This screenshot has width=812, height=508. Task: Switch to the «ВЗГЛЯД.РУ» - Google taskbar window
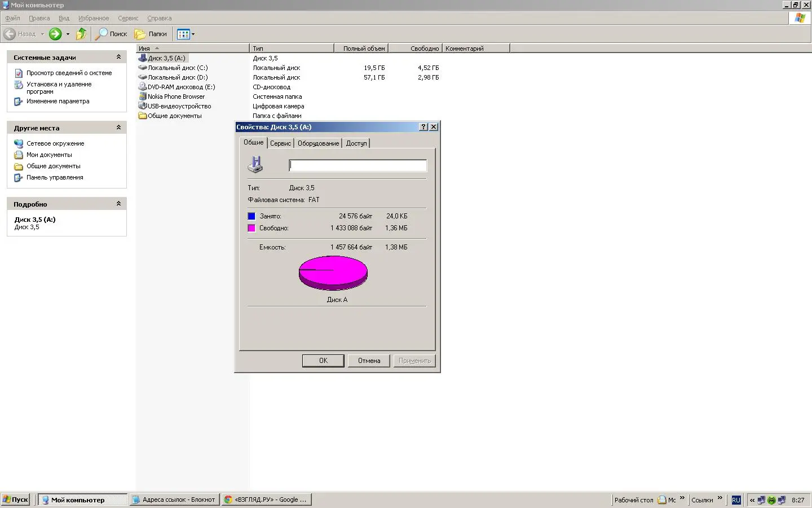[267, 500]
